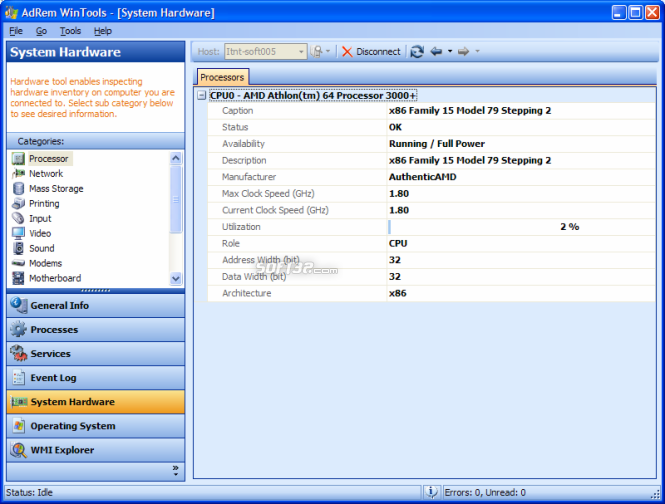Click the Architecture x86 value
The image size is (665, 504).
(398, 293)
